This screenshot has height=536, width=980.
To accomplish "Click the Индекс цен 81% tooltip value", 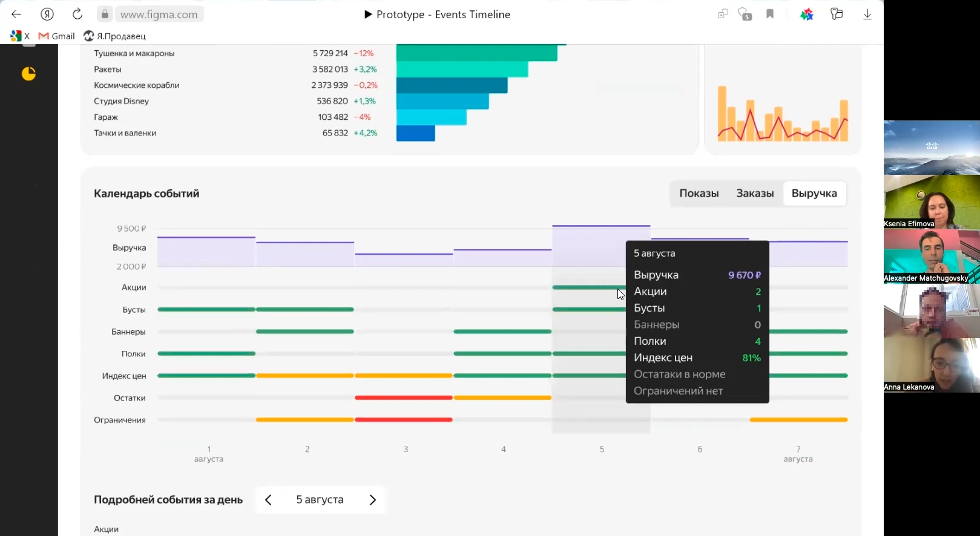I will pyautogui.click(x=751, y=358).
